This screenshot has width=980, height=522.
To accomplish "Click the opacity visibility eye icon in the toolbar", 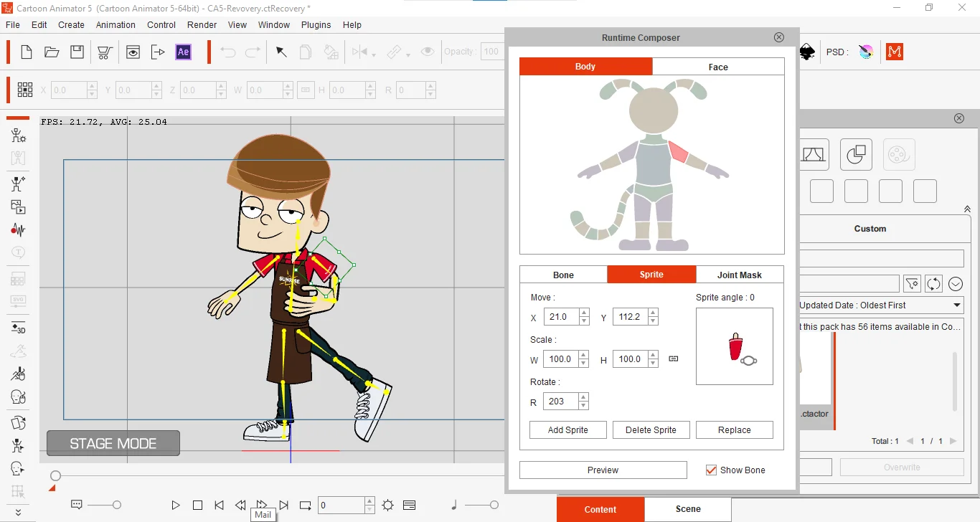I will (428, 52).
